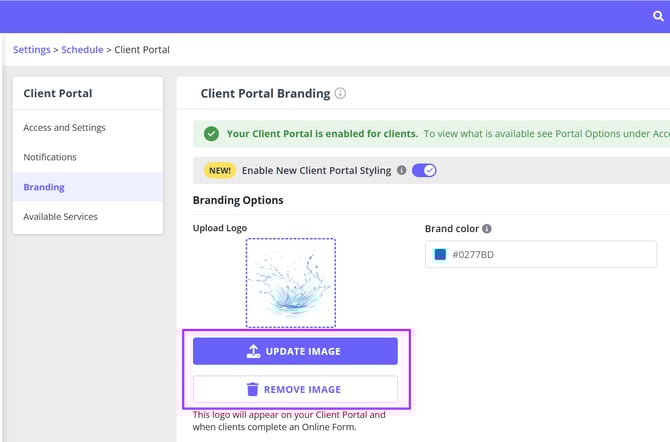Click the search magnifier icon

click(x=658, y=16)
